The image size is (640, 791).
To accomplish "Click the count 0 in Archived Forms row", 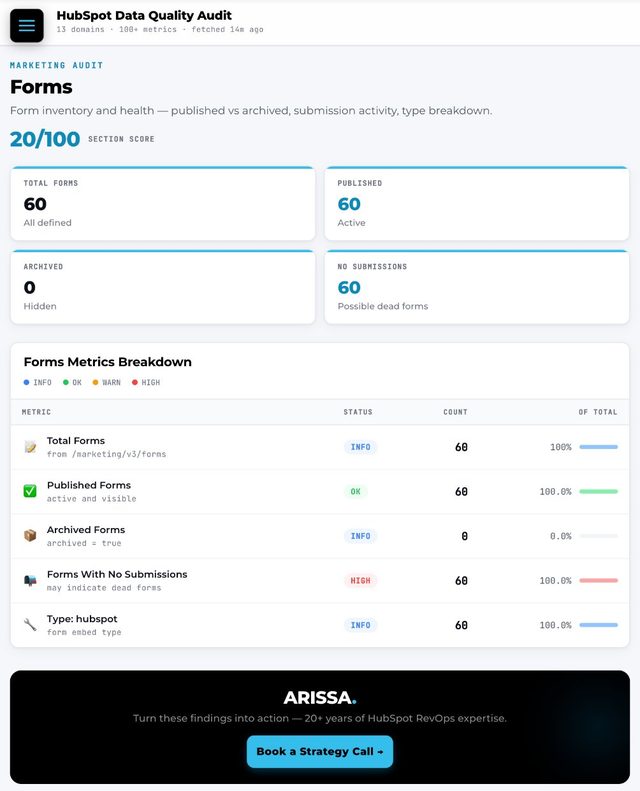I will click(x=464, y=536).
